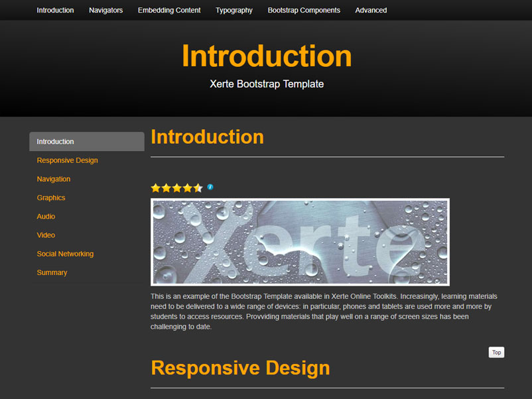This screenshot has height=399, width=532.
Task: Select the first rating star
Action: click(x=156, y=188)
